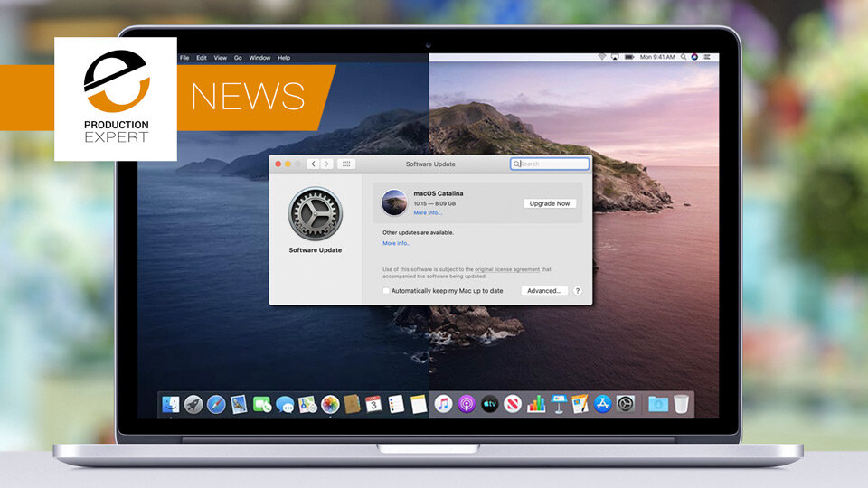Open Reminders list icon in Dock

tap(396, 405)
